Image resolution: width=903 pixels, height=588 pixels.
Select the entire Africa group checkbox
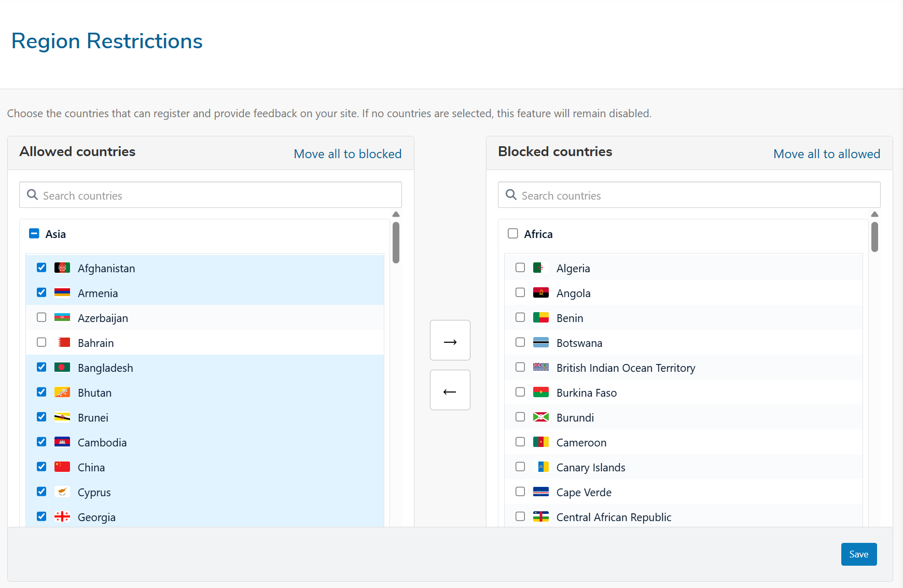[x=513, y=234]
